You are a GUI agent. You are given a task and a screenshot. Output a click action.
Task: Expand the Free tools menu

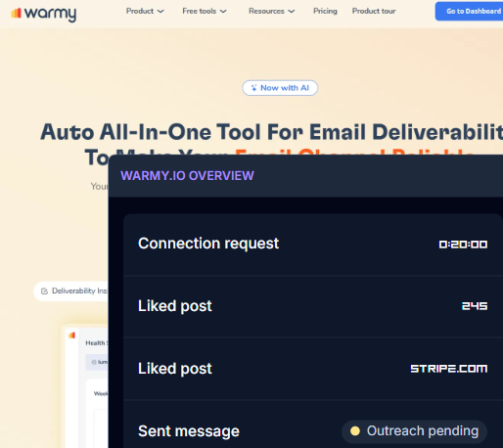pos(205,11)
